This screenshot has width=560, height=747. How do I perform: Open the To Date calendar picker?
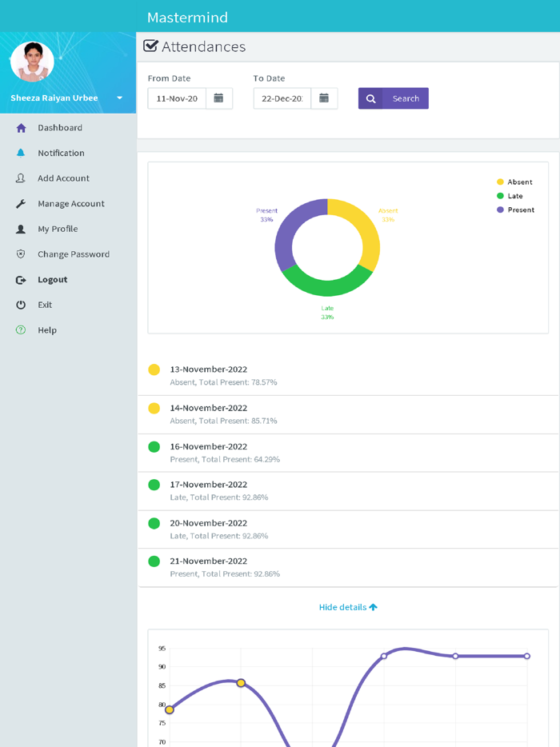coord(324,98)
